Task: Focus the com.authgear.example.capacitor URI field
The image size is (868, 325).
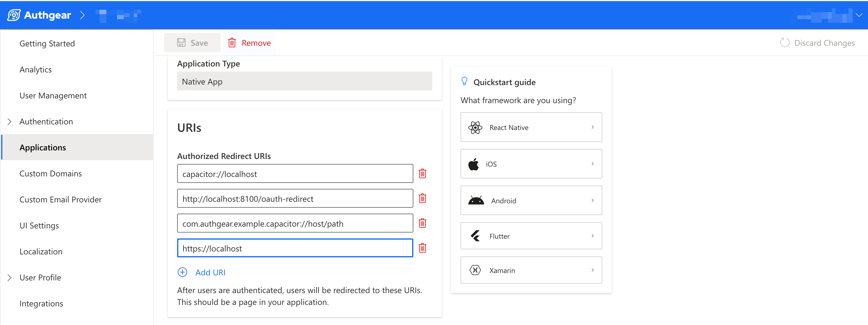Action: [295, 223]
